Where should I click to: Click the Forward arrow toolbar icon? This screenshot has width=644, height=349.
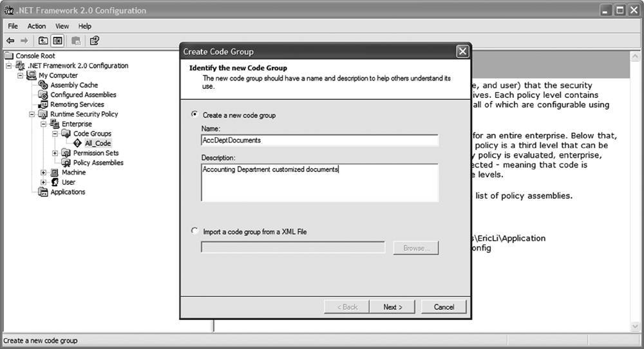24,41
